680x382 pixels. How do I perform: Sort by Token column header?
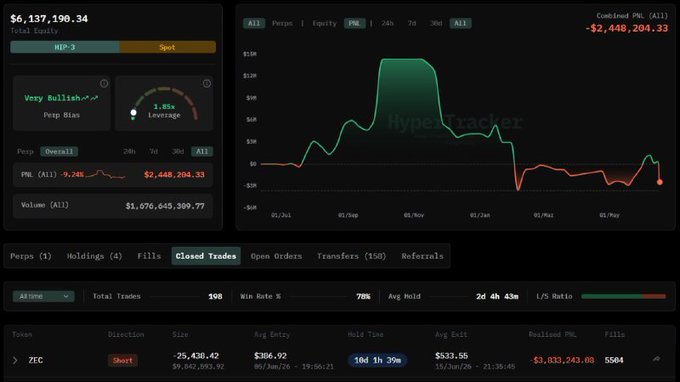22,334
